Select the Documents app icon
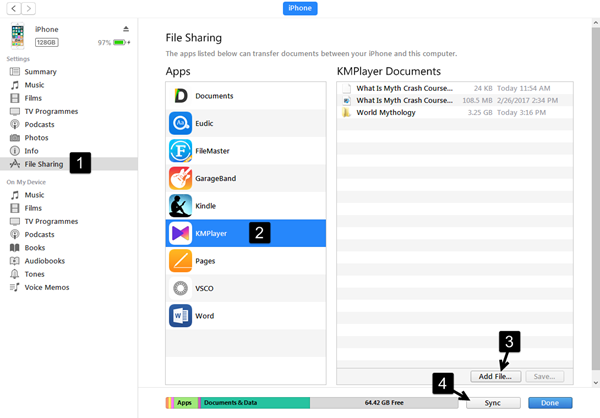The image size is (600, 418). tap(180, 96)
